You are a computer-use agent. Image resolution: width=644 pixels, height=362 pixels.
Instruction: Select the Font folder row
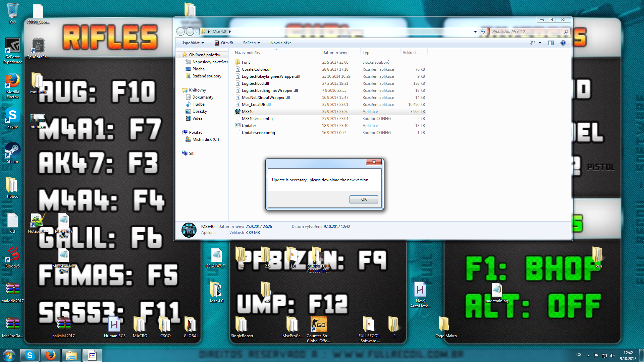tap(330, 62)
